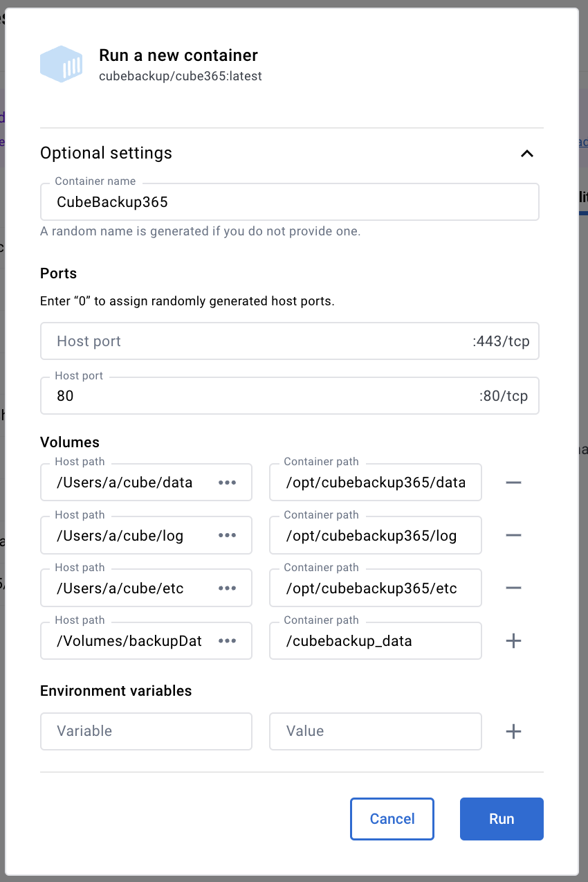Focus the empty Host port field for 443/tcp

[x=289, y=341]
